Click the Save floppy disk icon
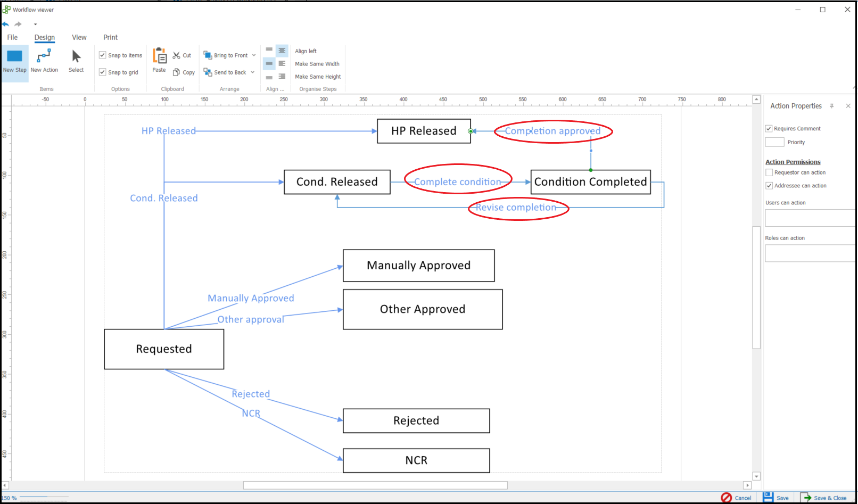Viewport: 858px width, 504px height. (x=768, y=498)
